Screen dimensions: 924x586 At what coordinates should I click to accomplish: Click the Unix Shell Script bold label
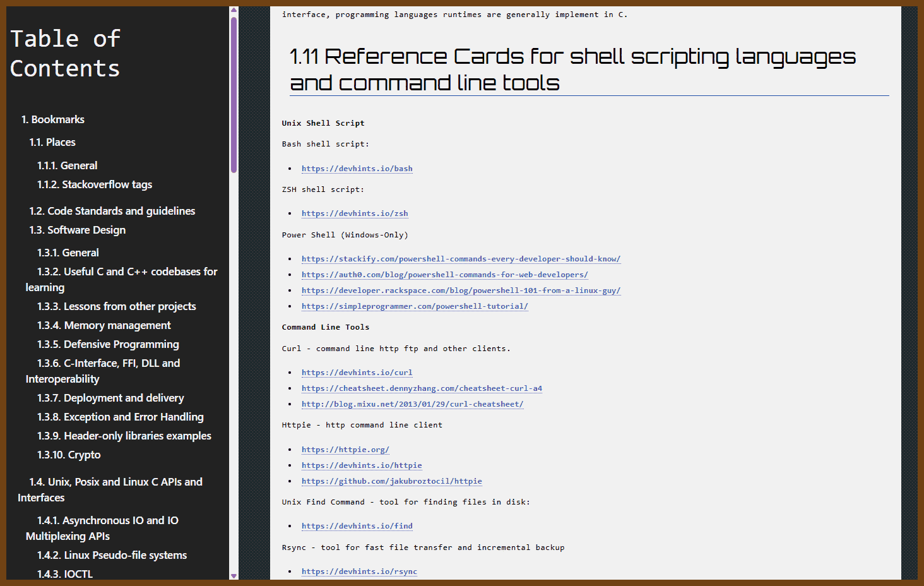(323, 123)
